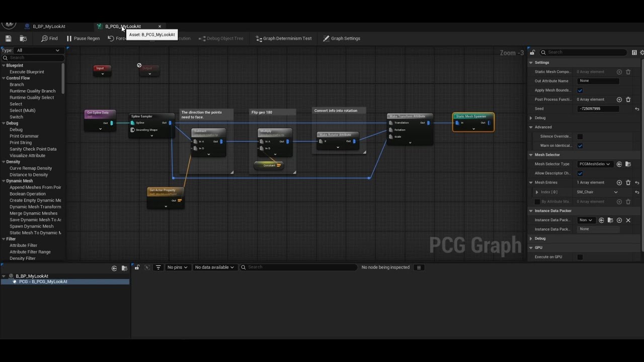
Task: Collapse the Control Flow palette category
Action: tap(4, 78)
